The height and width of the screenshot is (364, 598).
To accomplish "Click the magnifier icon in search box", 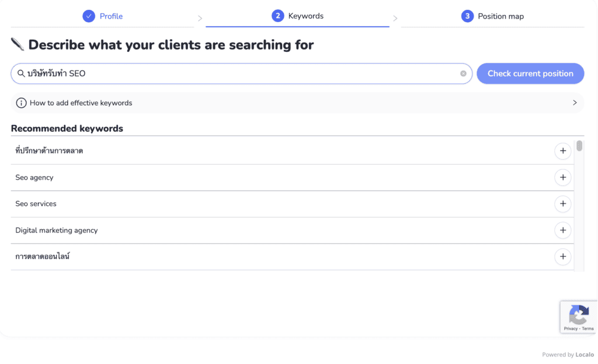I will click(21, 73).
